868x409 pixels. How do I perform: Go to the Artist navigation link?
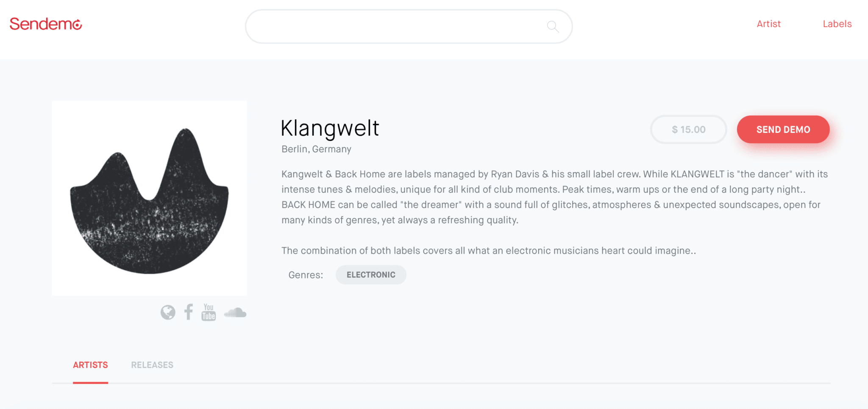768,24
